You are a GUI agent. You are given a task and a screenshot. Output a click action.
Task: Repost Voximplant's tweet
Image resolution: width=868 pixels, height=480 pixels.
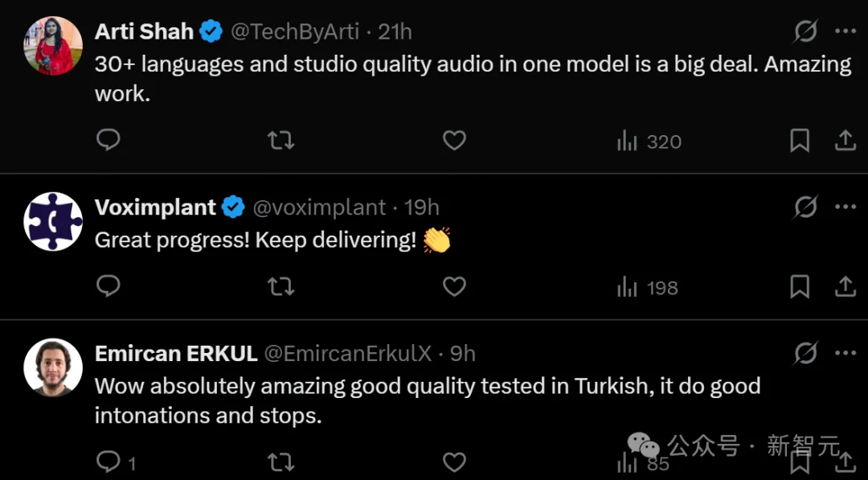[280, 286]
